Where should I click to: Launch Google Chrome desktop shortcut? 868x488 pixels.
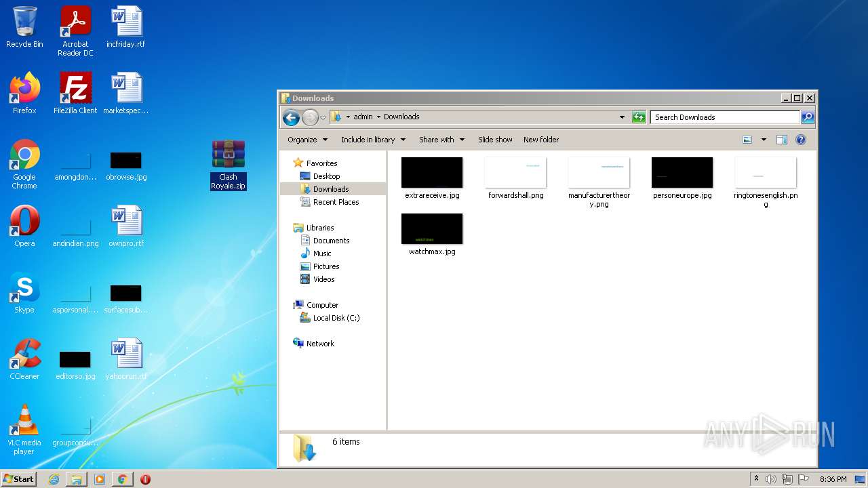[24, 164]
